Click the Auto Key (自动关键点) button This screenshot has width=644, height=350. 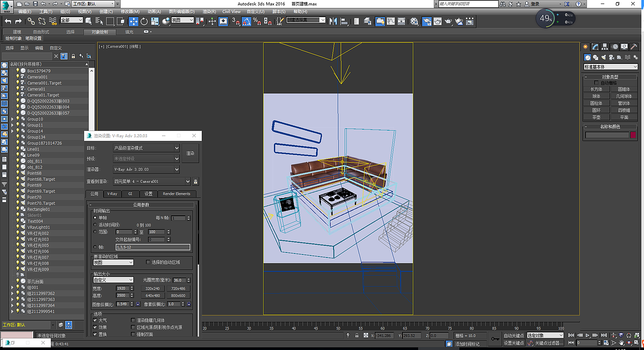(514, 335)
